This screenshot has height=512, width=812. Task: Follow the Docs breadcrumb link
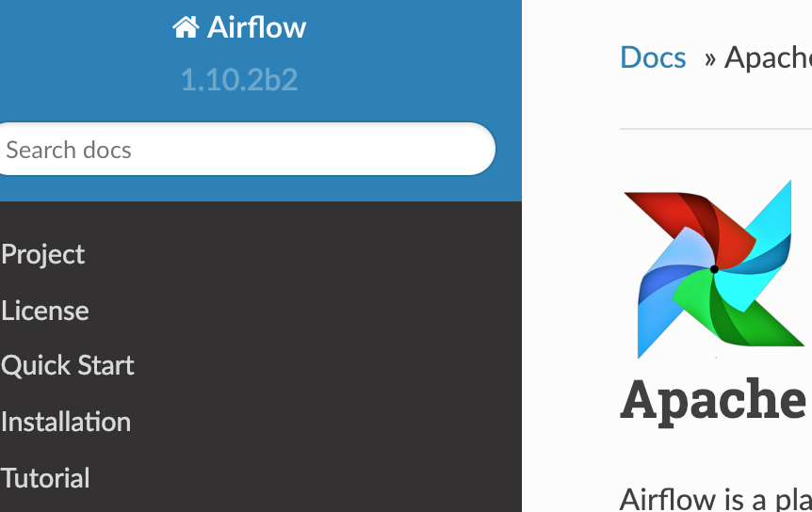click(x=653, y=56)
